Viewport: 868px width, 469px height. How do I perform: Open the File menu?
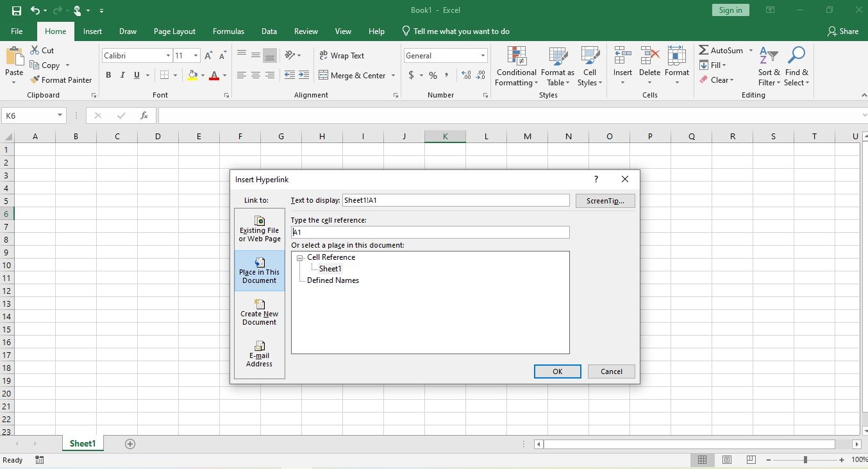17,31
